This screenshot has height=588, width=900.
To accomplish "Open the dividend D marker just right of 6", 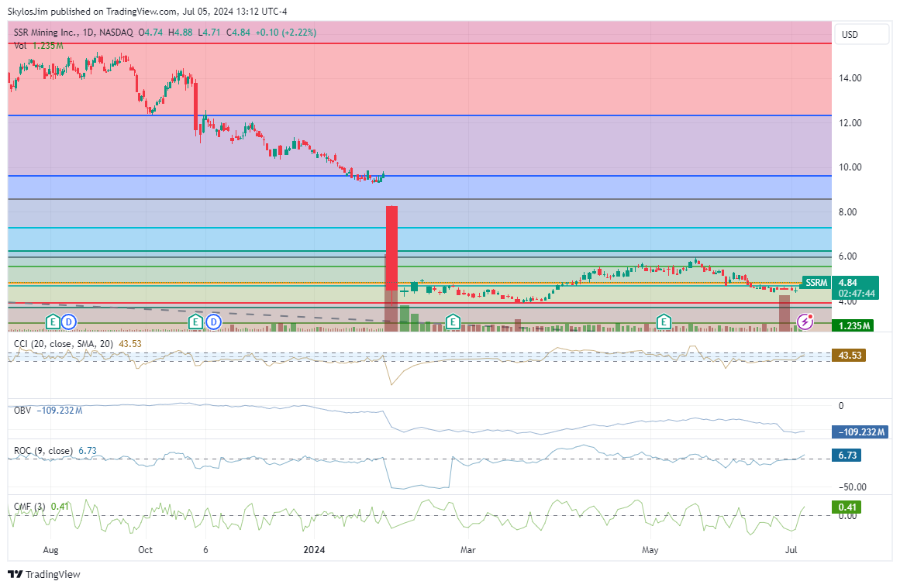I will pyautogui.click(x=213, y=322).
